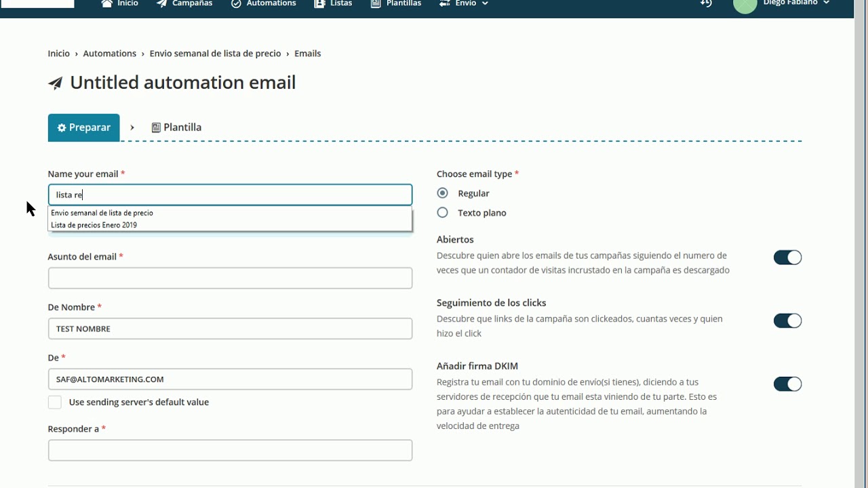Screen dimensions: 868x488
Task: Click the Plantillas template icon in navbar
Action: coord(376,3)
